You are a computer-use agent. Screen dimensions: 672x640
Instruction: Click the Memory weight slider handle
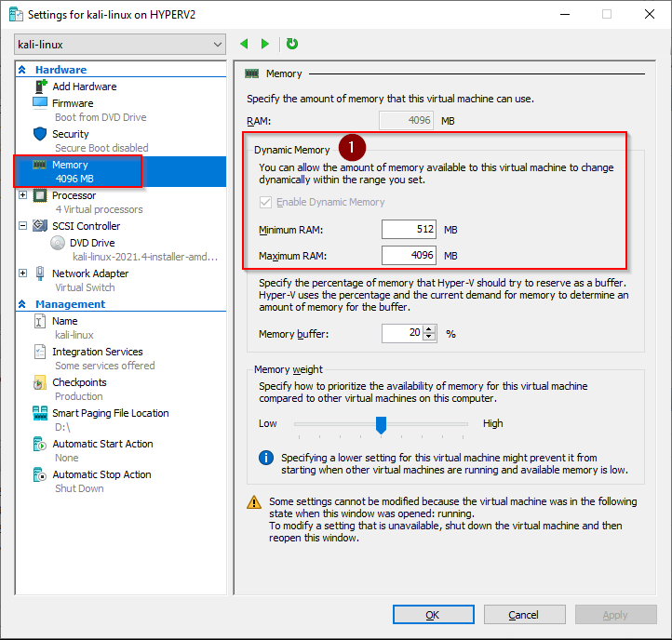coord(381,424)
